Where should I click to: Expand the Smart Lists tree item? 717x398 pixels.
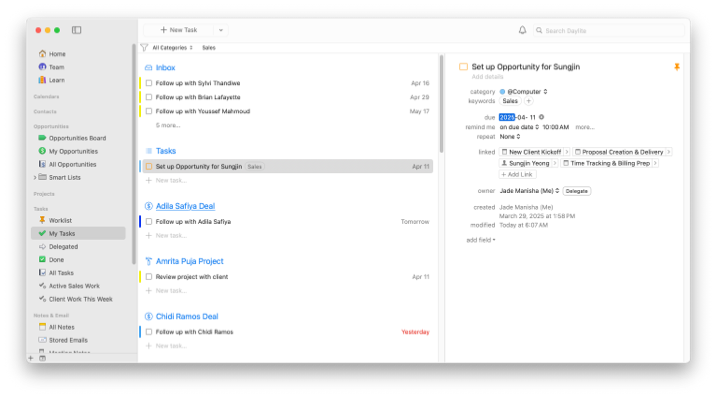35,177
